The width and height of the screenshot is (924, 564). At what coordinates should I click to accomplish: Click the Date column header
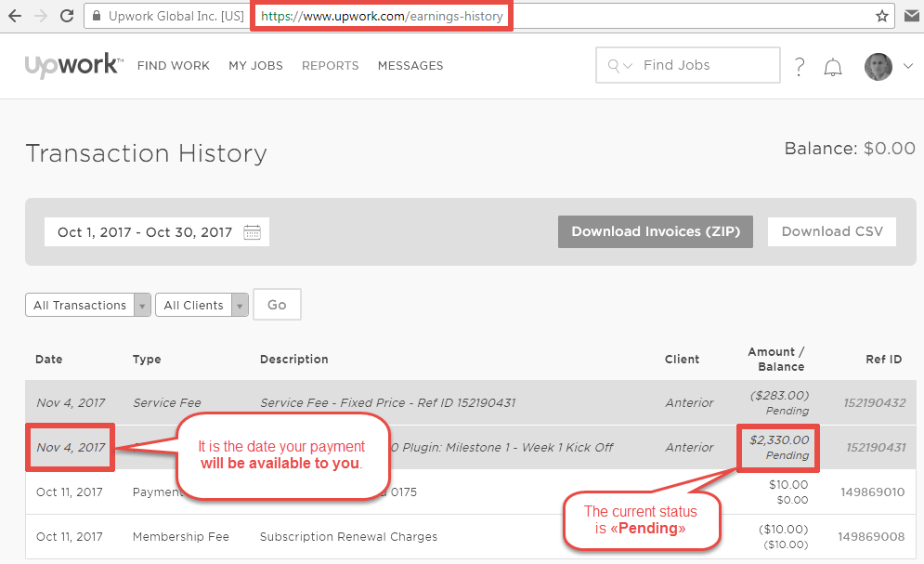pyautogui.click(x=49, y=360)
